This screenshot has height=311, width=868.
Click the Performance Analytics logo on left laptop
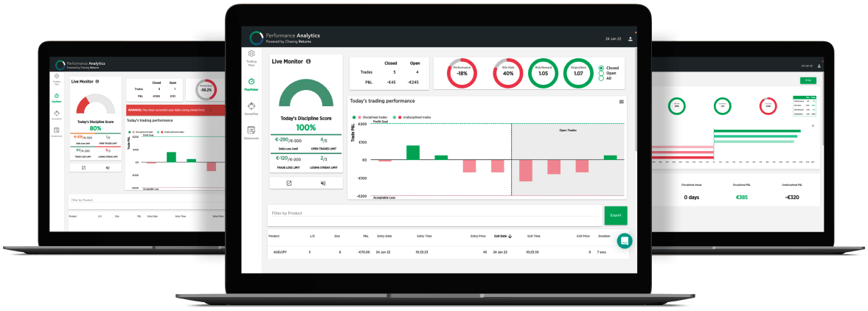click(59, 63)
